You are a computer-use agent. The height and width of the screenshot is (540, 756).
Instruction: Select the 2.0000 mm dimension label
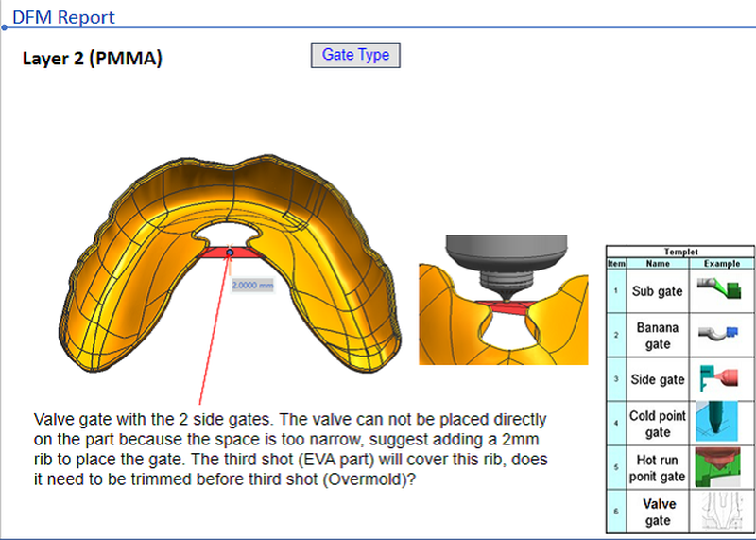tap(252, 285)
